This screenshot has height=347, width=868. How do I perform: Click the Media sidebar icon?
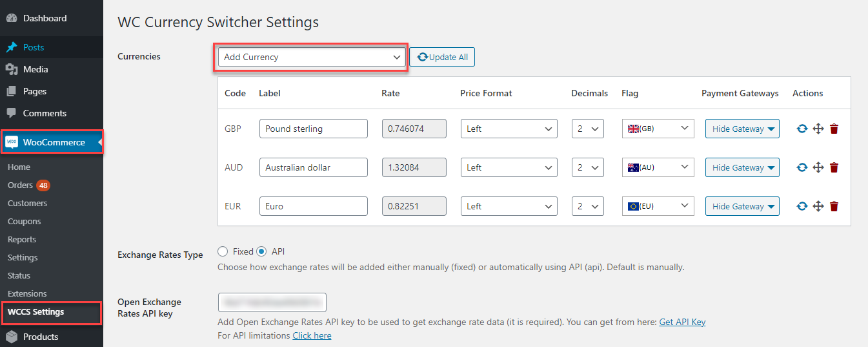pos(11,69)
